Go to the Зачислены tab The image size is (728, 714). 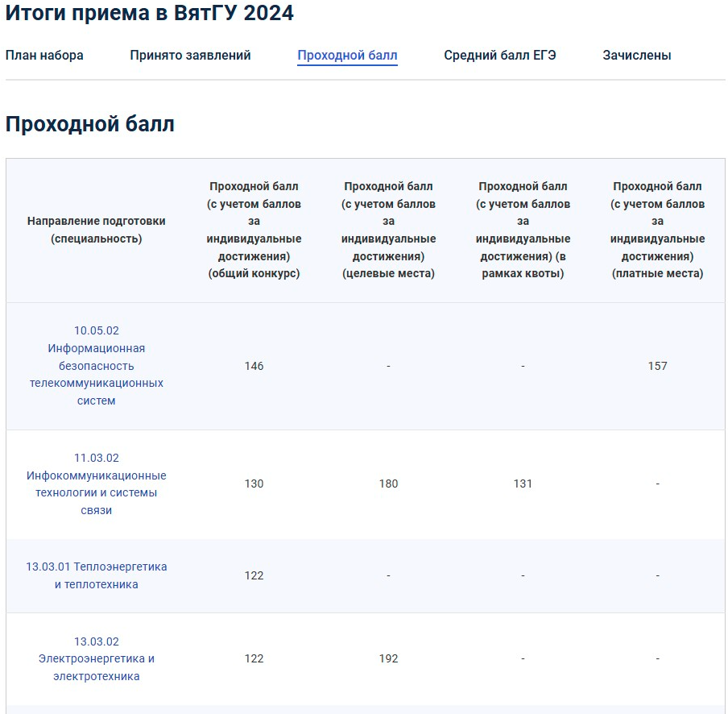(637, 56)
